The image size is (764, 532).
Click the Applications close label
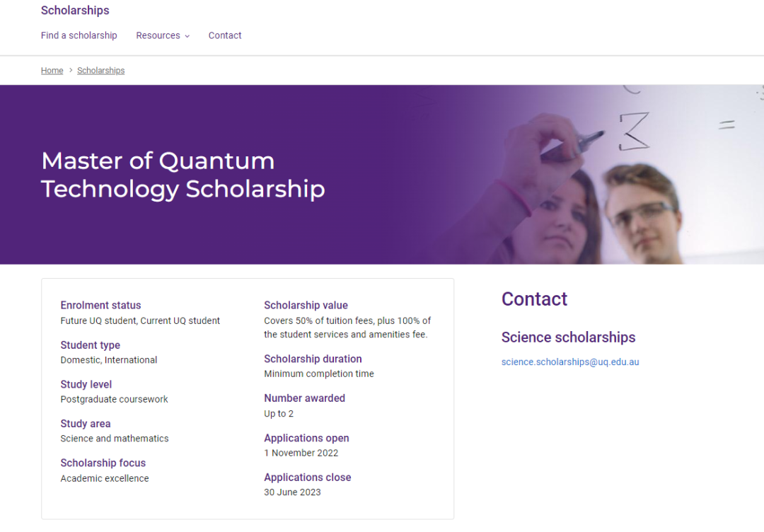307,478
